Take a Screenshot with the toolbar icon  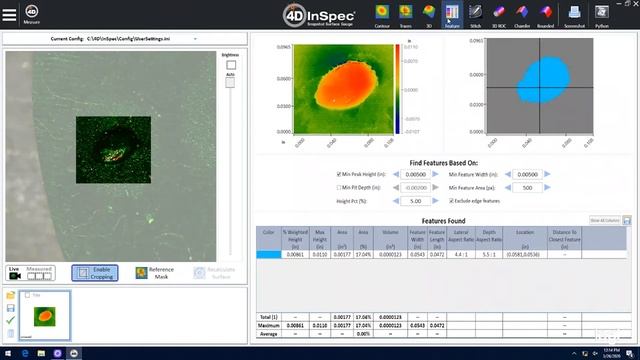click(x=574, y=15)
